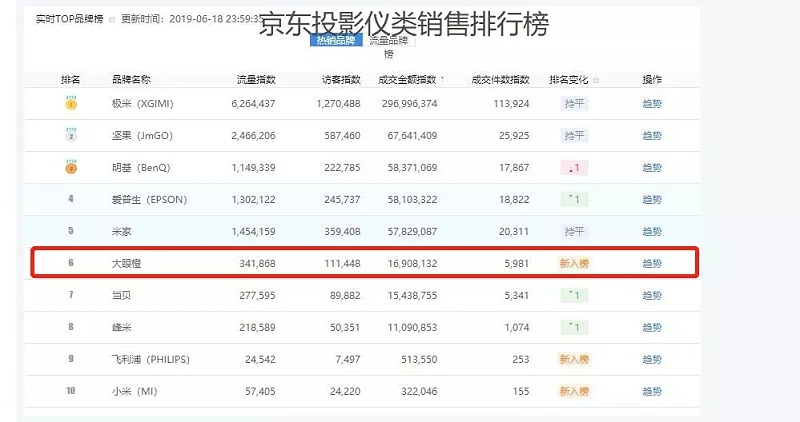Click transaction amount 296,996,374

409,104
